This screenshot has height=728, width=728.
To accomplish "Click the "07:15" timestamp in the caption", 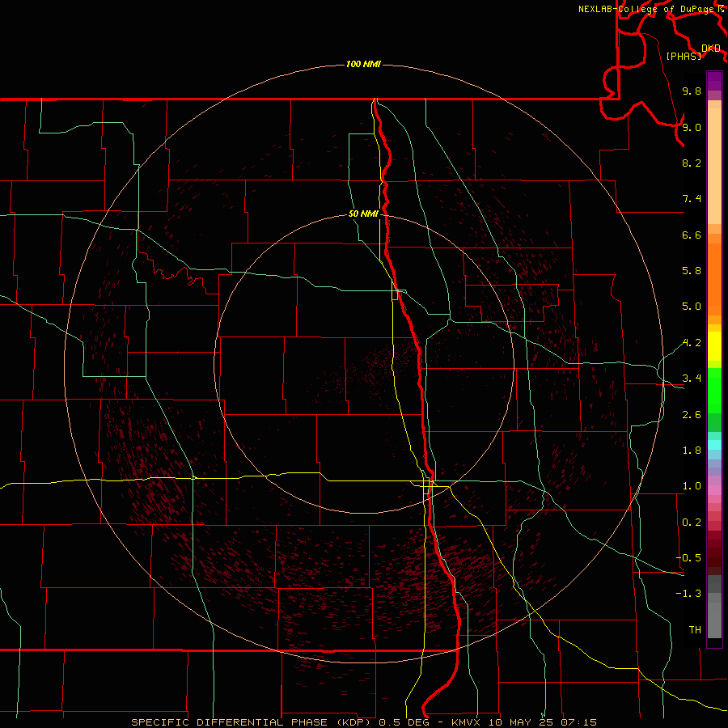I will [578, 722].
